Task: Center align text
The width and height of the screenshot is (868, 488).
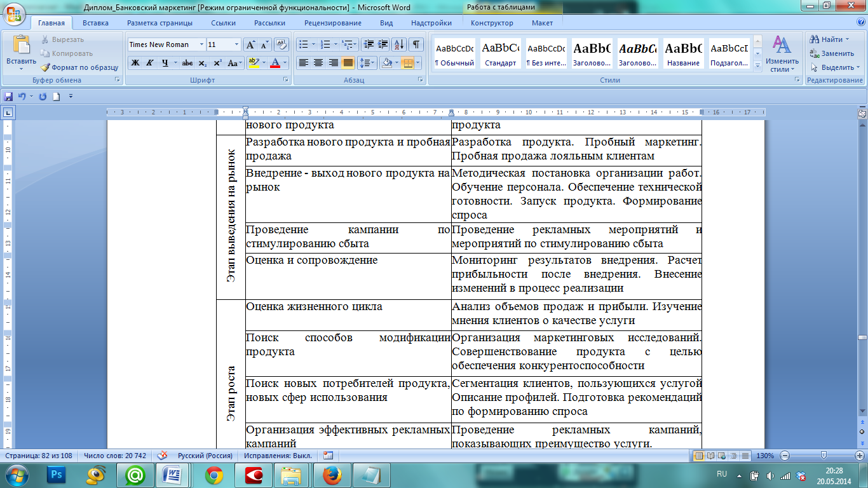Action: [318, 63]
